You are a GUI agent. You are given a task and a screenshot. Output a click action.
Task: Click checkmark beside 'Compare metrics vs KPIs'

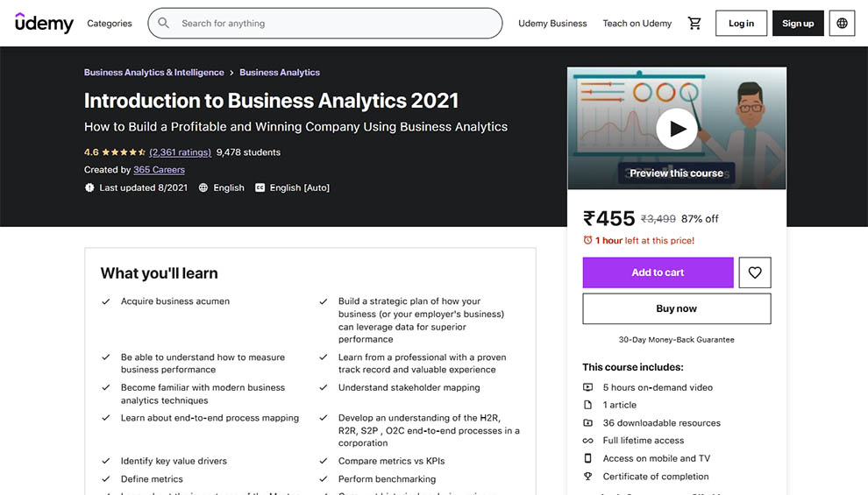pos(324,461)
